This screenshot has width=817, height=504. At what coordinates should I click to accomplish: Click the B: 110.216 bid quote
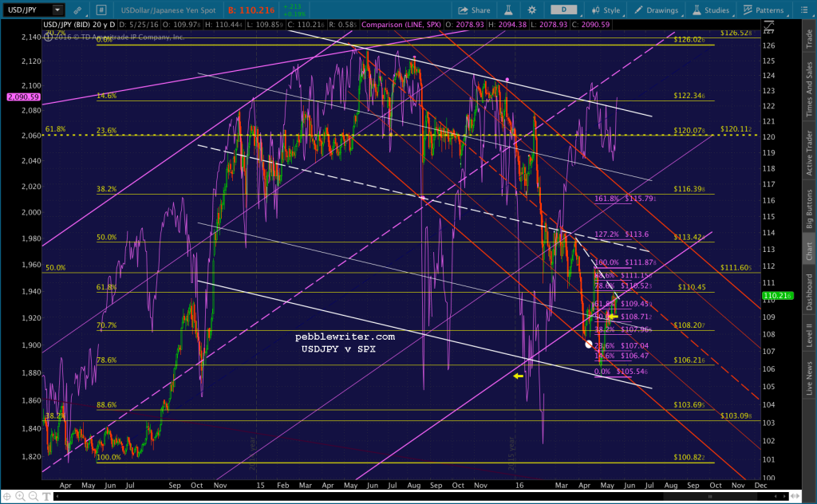click(x=251, y=10)
